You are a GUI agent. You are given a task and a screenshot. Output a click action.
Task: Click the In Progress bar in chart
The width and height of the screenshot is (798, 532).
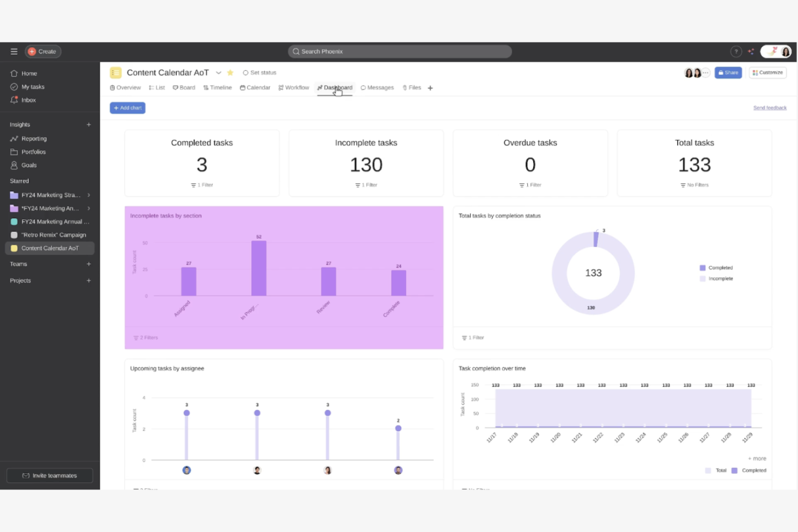point(259,268)
